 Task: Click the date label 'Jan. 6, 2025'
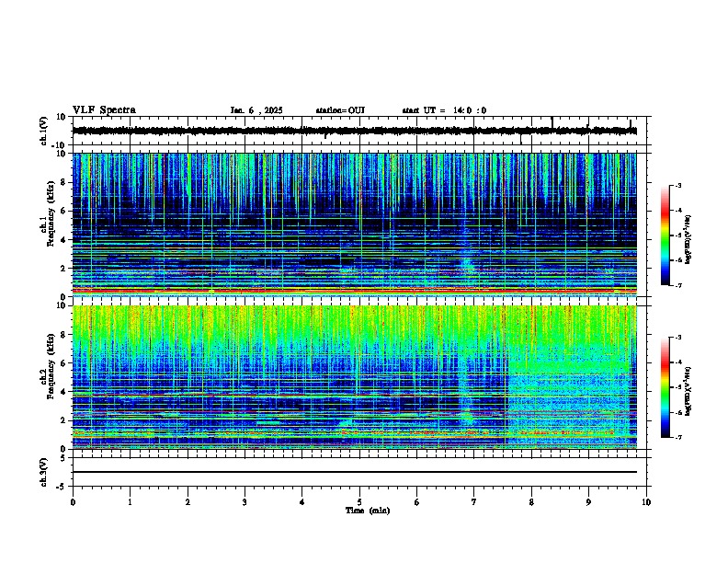[256, 110]
